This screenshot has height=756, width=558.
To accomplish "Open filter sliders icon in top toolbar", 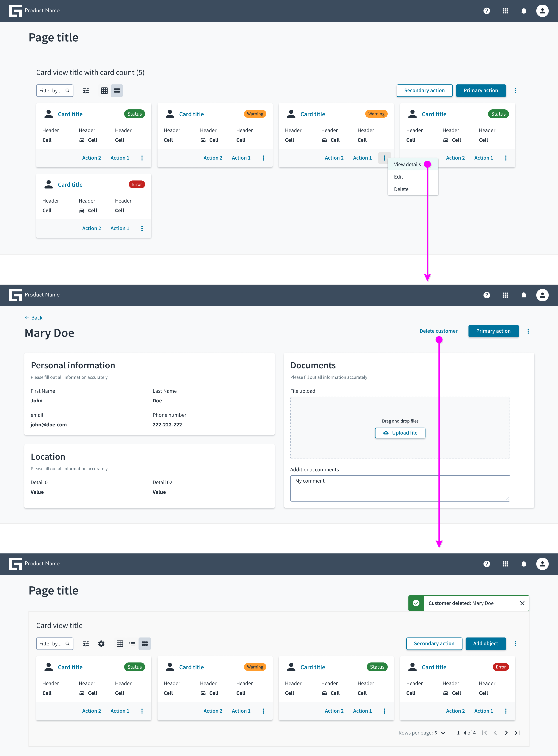I will (x=86, y=90).
